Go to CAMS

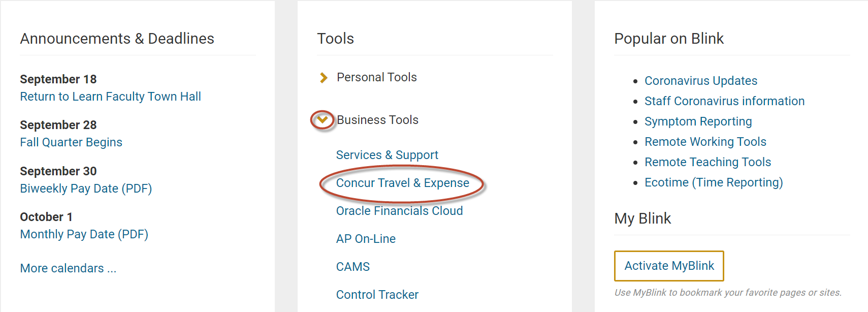coord(352,266)
